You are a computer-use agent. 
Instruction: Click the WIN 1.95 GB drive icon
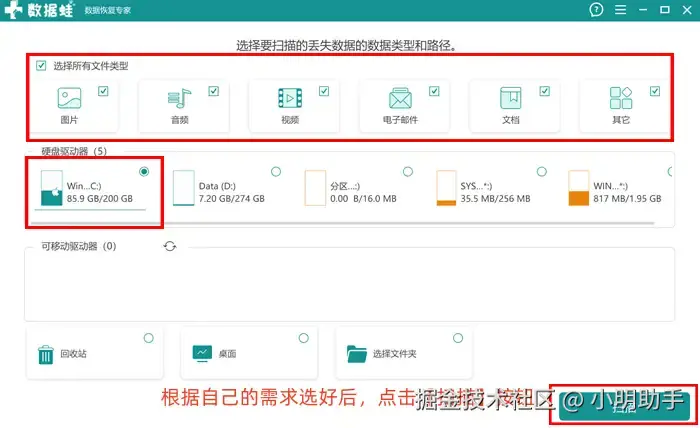579,188
